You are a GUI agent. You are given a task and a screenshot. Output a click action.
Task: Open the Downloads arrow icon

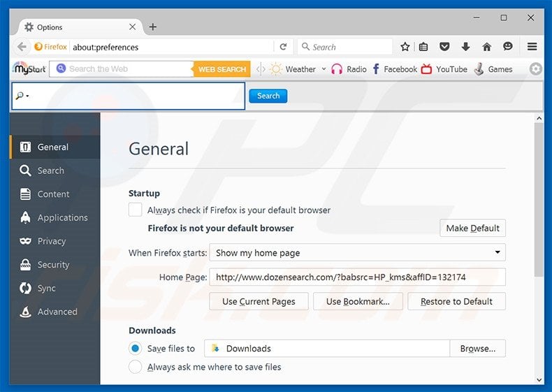465,47
